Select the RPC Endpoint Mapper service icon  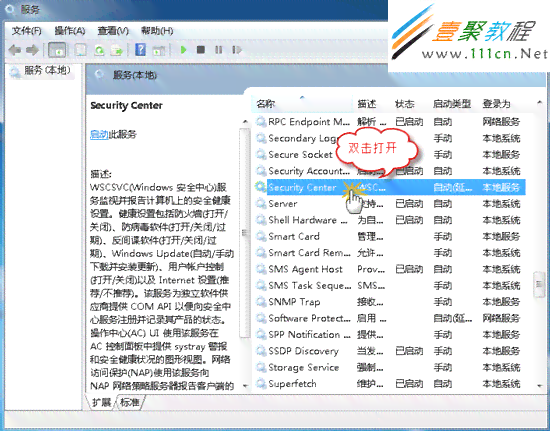tap(261, 122)
